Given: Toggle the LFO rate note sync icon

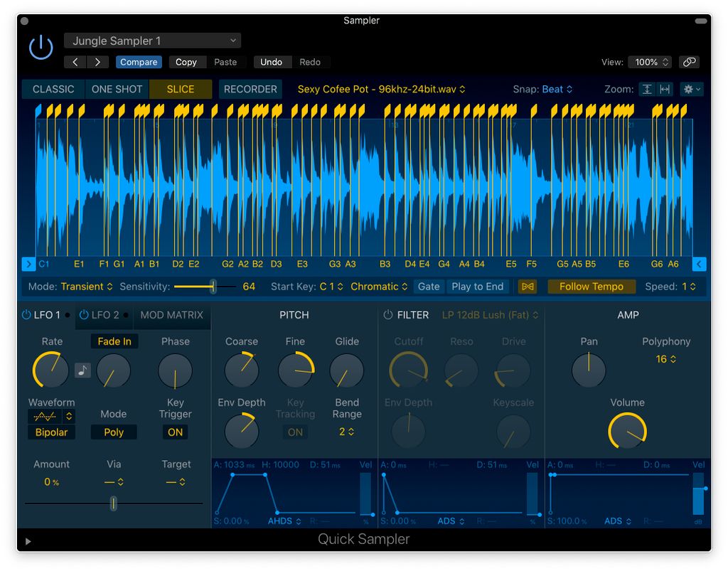Looking at the screenshot, I should tap(82, 370).
